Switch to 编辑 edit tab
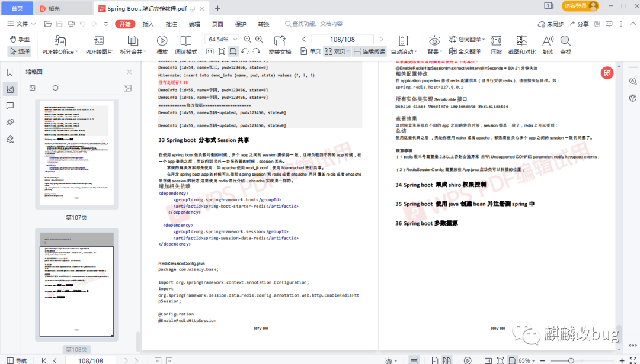 click(194, 24)
